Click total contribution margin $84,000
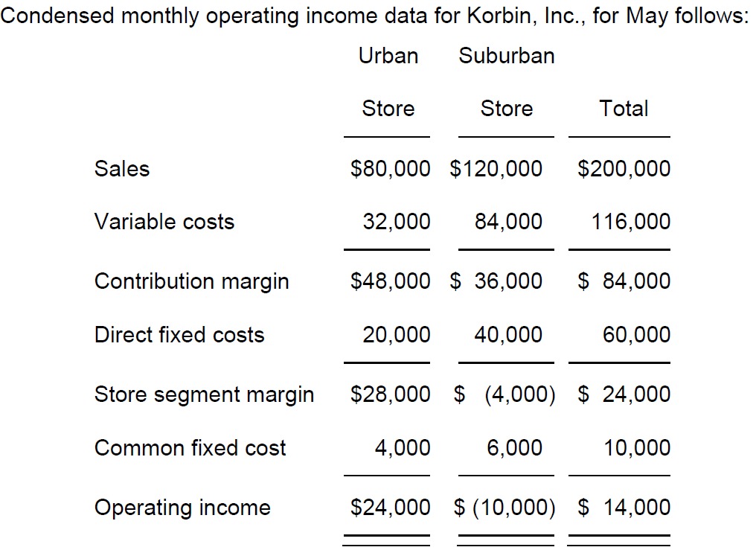 624,281
